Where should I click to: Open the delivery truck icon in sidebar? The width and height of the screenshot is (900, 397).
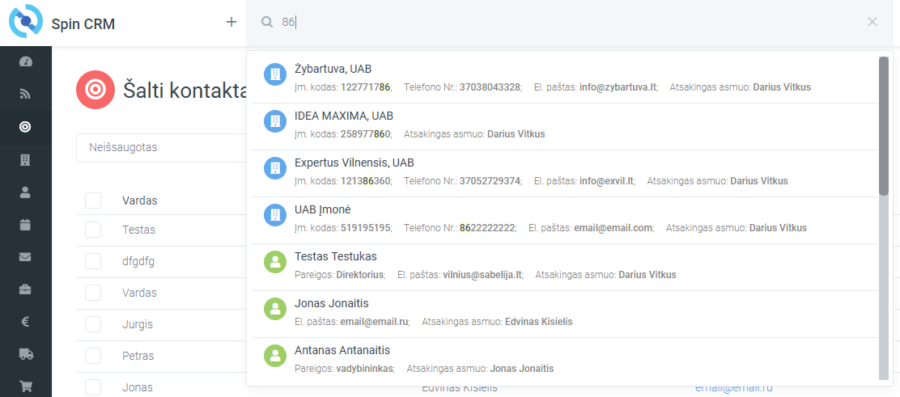pos(25,355)
